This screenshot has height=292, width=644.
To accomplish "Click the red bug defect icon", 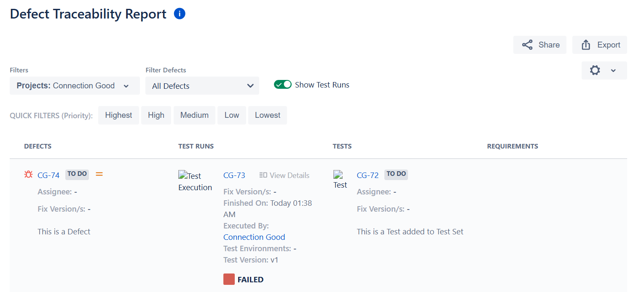I will click(x=28, y=174).
